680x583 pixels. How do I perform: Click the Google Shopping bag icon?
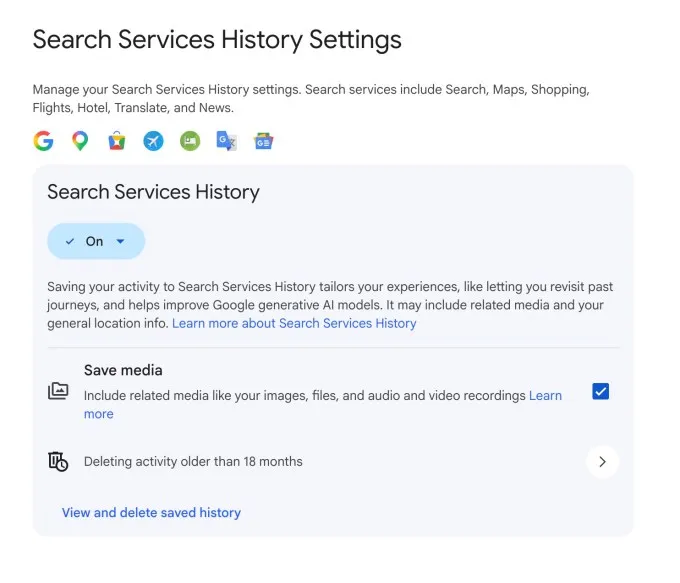tap(117, 141)
